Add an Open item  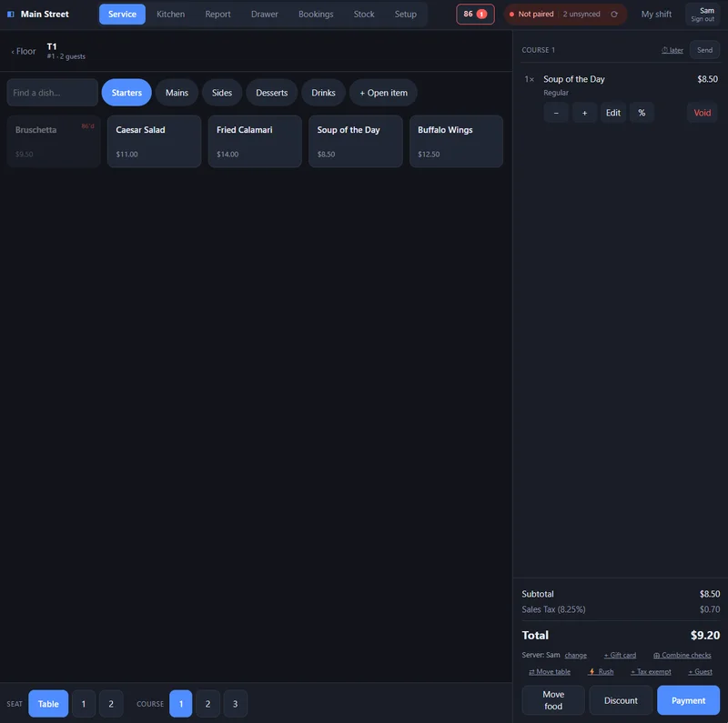(x=383, y=93)
